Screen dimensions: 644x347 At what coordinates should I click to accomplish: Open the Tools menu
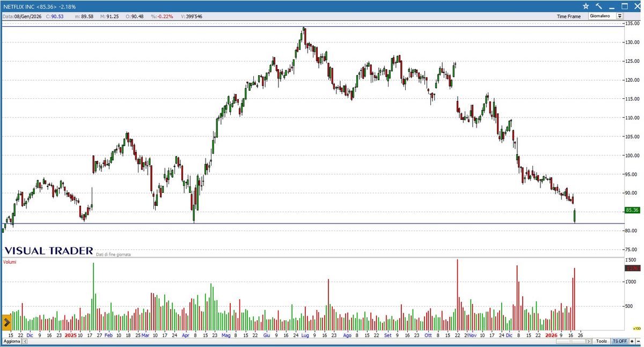click(601, 341)
